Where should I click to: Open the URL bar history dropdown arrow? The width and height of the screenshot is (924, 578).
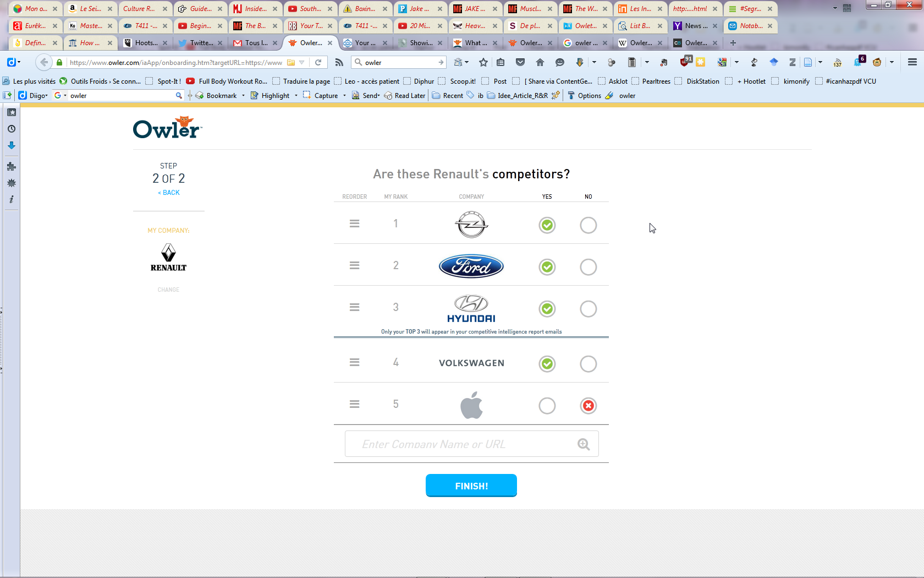click(x=301, y=62)
